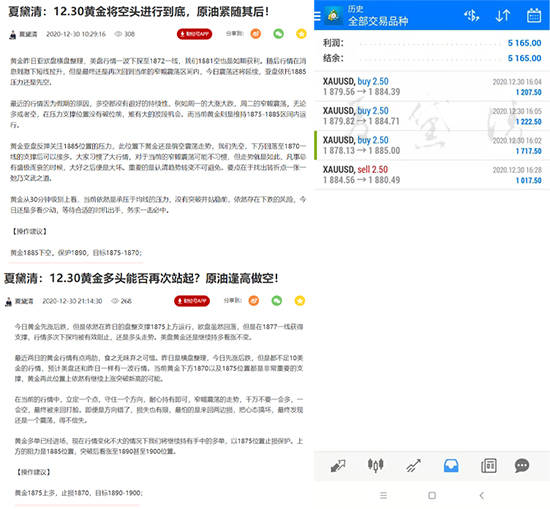Click the profit amount 1 207.50
Viewport: 550px width, 509px height.
[529, 92]
